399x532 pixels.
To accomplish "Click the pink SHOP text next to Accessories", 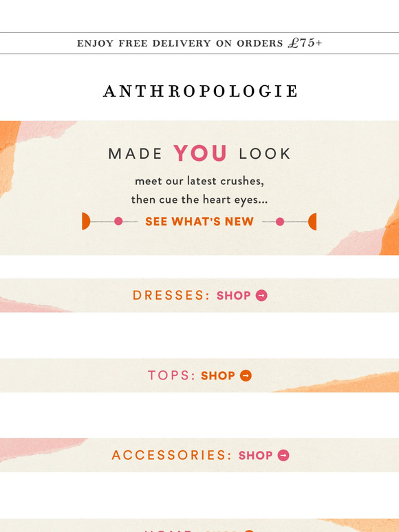I will (x=256, y=455).
